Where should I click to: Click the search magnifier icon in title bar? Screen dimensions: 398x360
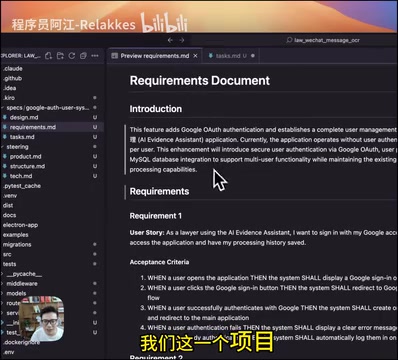pos(289,40)
